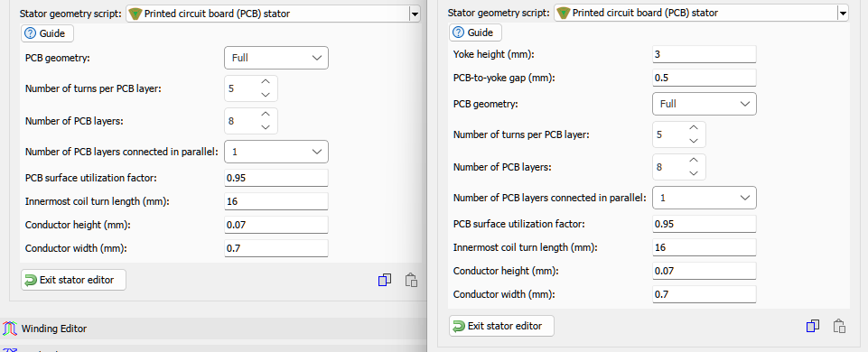Screen dimensions: 868x352
Task: Click Yoke height field in right panel
Action: coord(705,55)
